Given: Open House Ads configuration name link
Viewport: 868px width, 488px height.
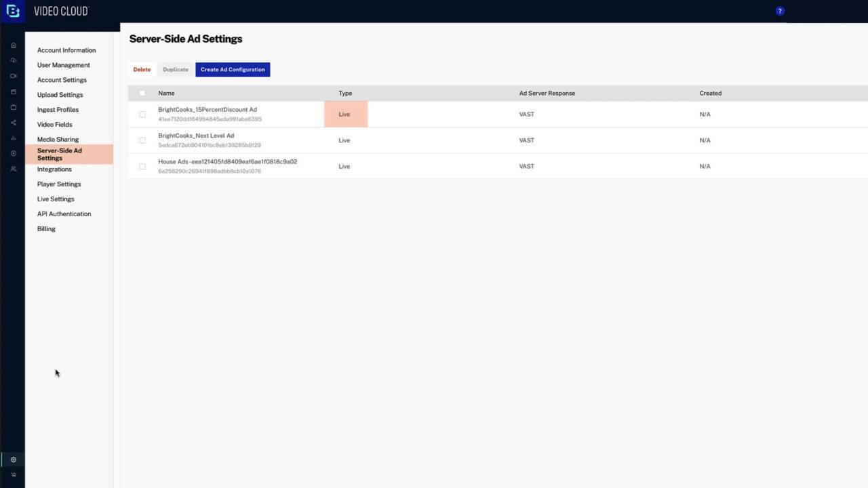Looking at the screenshot, I should click(227, 162).
